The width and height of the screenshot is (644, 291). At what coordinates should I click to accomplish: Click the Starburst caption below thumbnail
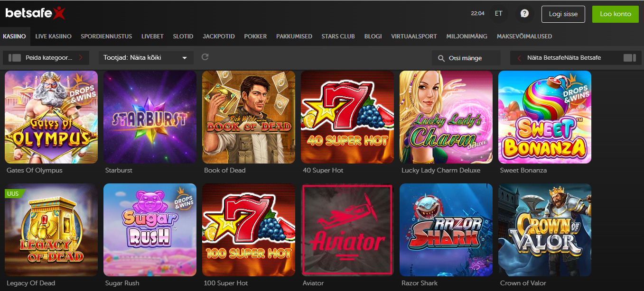pos(119,170)
